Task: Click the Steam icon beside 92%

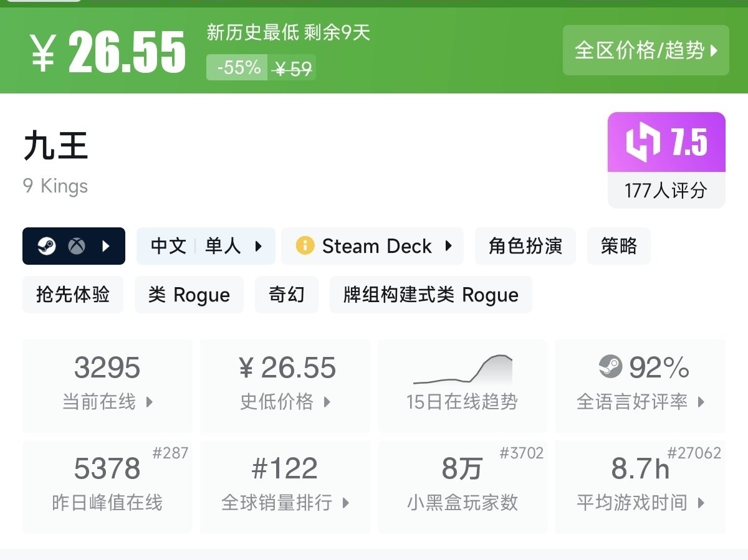Action: coord(610,367)
